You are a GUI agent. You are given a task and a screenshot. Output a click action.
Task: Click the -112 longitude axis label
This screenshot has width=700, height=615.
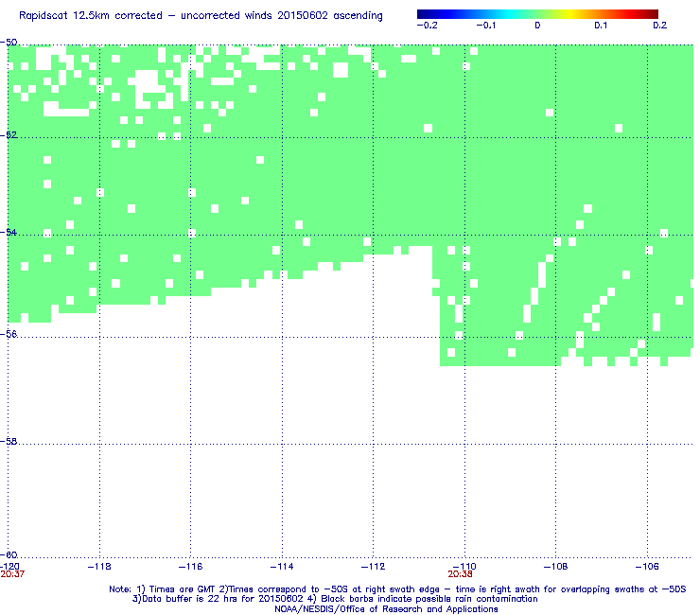click(x=374, y=567)
